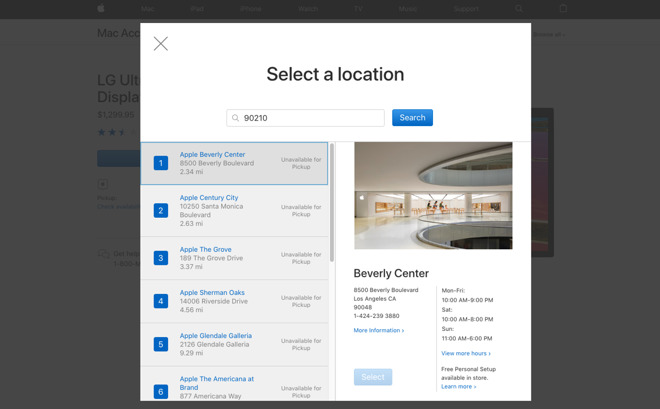The width and height of the screenshot is (660, 409).
Task: Pick Apple Glendale Galleria store link
Action: pos(216,335)
